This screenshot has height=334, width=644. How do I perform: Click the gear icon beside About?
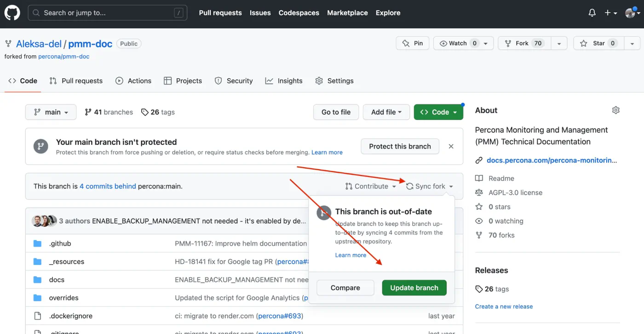616,110
